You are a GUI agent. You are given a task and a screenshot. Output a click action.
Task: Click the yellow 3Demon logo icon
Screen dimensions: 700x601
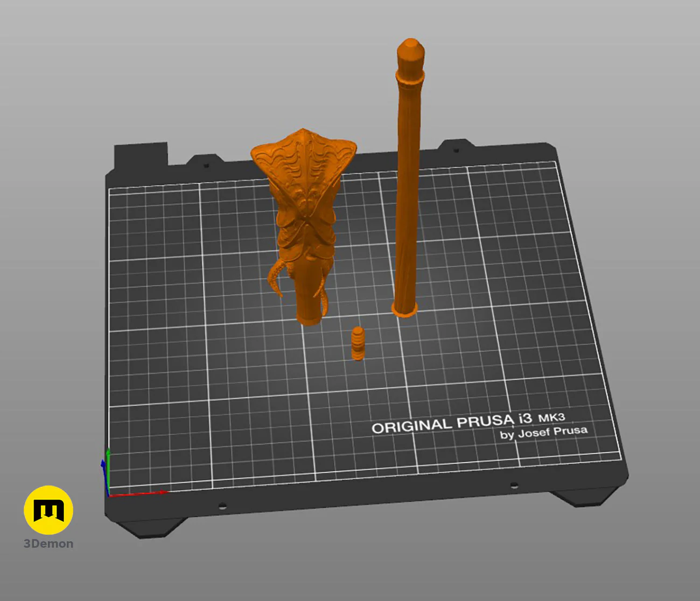pos(48,510)
